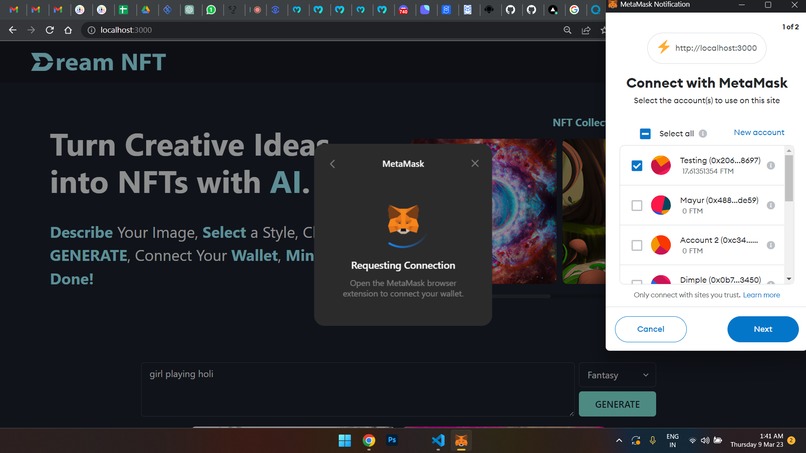
Task: Open info icon for Mayur account
Action: [x=771, y=205]
